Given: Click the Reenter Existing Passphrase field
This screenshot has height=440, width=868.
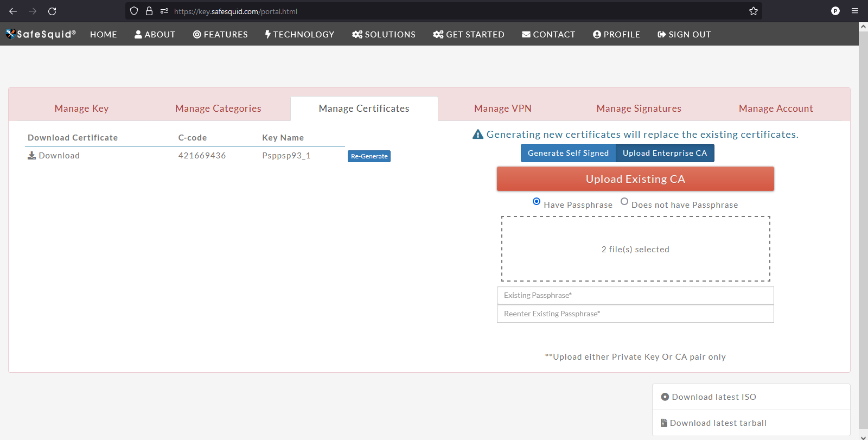Looking at the screenshot, I should point(635,314).
